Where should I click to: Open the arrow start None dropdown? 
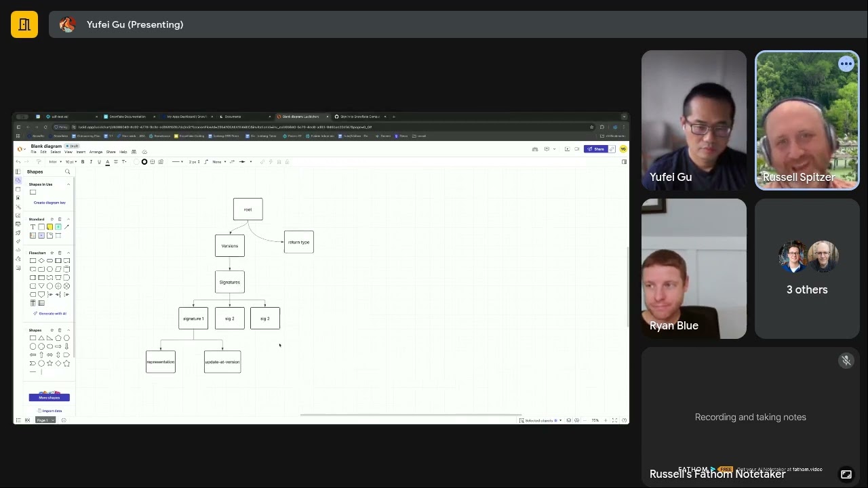218,162
